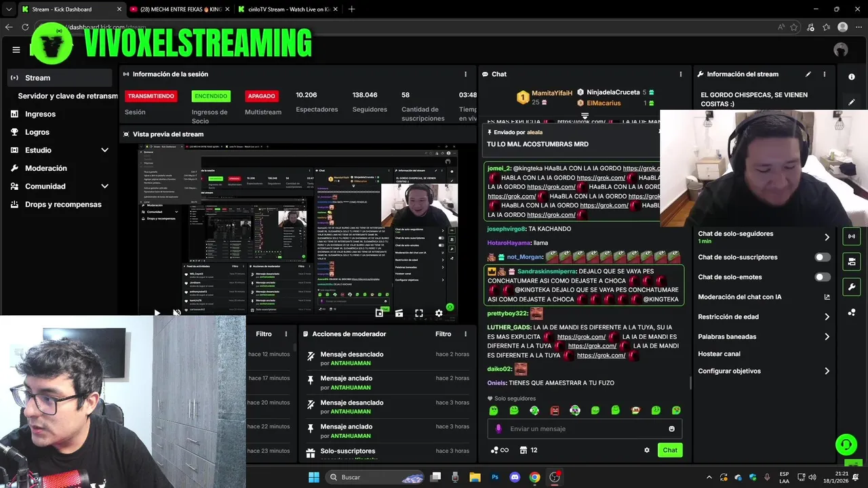Viewport: 868px width, 488px height.
Task: Open Restricción de edad chevron
Action: [x=827, y=317]
